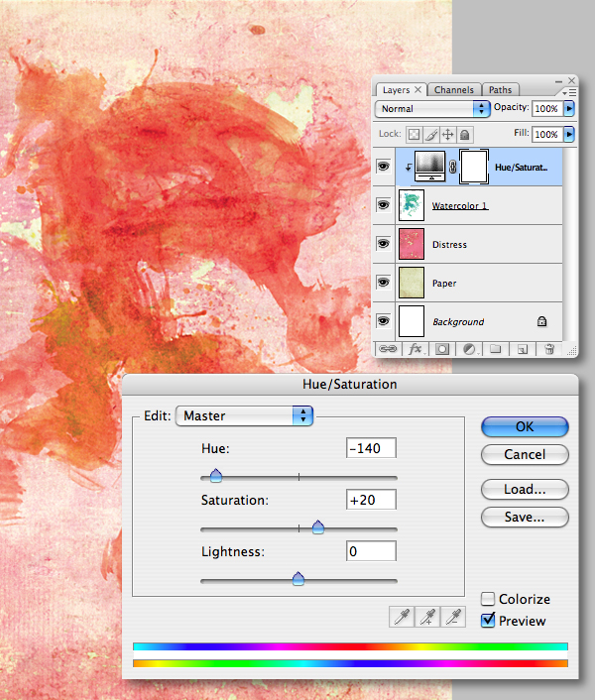The width and height of the screenshot is (595, 700).
Task: Open the Opacity slider arrow
Action: pyautogui.click(x=569, y=108)
